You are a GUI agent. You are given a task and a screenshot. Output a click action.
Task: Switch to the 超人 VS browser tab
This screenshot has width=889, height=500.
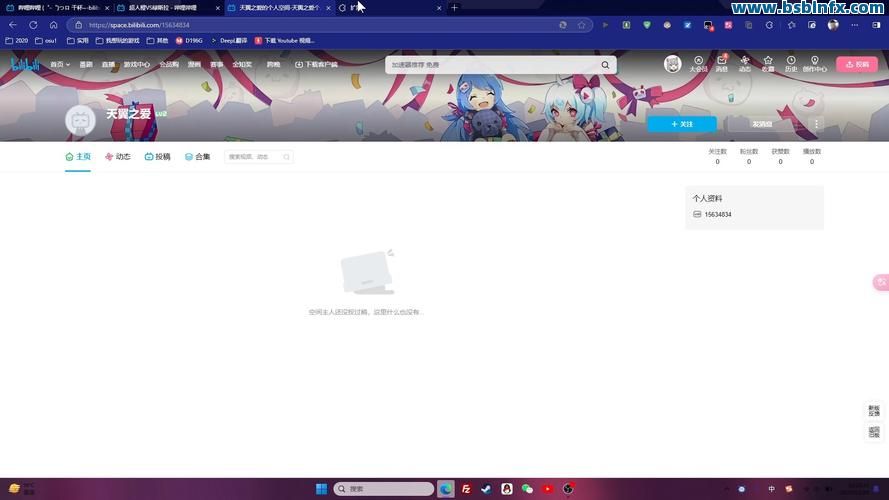(x=168, y=8)
